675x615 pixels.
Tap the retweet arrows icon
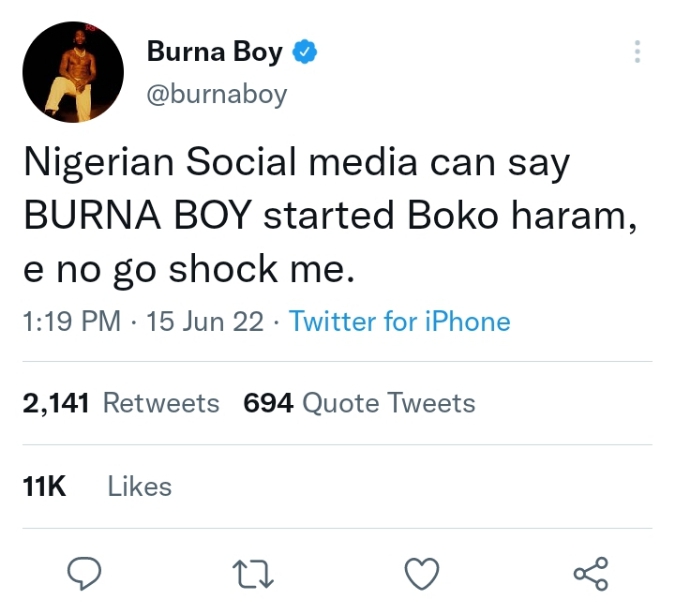pos(253,574)
